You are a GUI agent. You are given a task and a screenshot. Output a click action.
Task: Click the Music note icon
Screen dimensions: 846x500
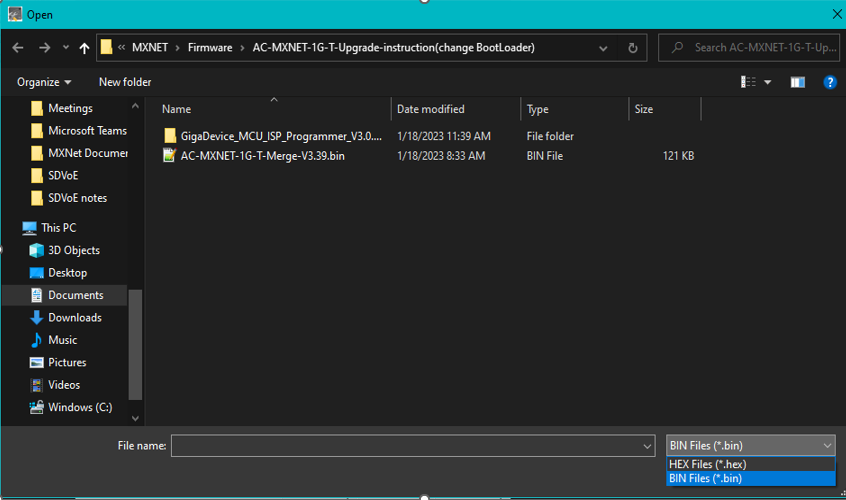pos(36,340)
